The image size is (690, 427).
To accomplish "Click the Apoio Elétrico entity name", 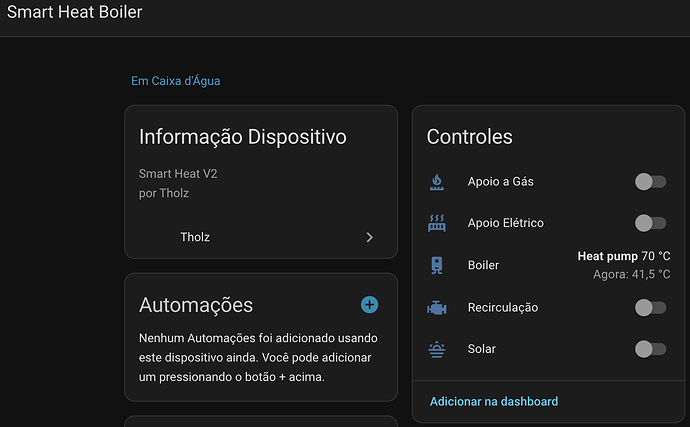I will pyautogui.click(x=506, y=223).
